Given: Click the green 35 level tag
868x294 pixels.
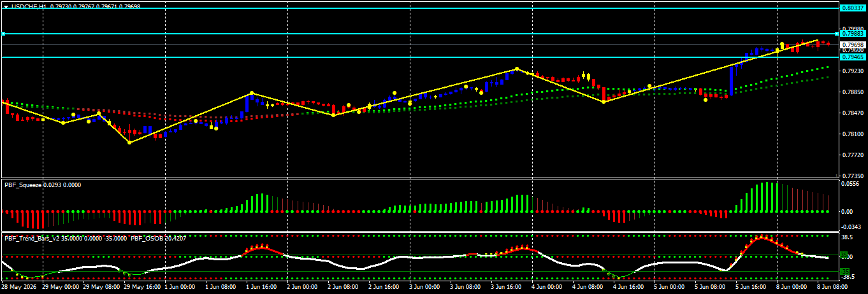Looking at the screenshot, I should click(843, 255).
